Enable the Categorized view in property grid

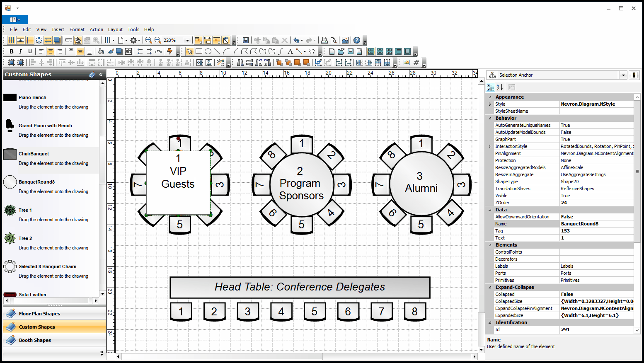coord(490,87)
